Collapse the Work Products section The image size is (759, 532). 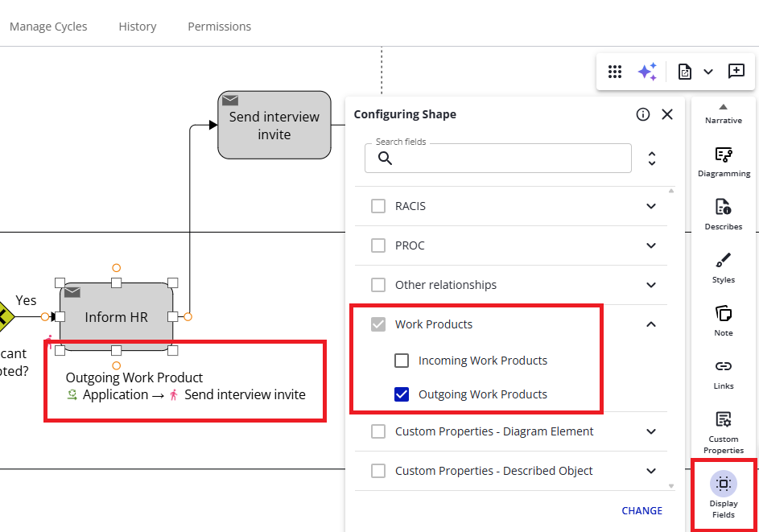click(651, 324)
